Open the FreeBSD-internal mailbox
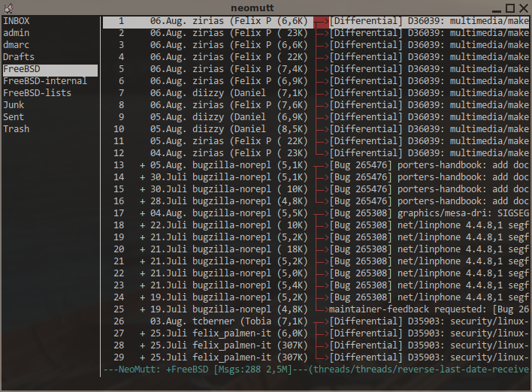 click(45, 81)
